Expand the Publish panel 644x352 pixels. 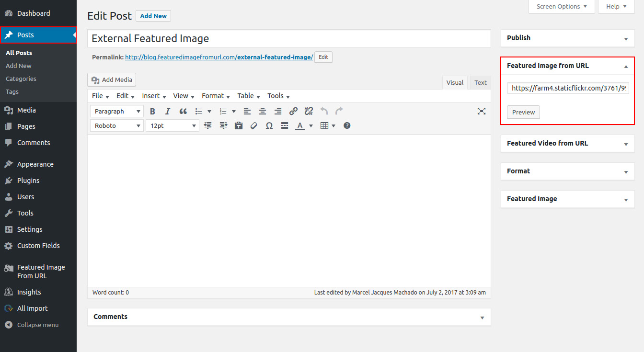(626, 38)
